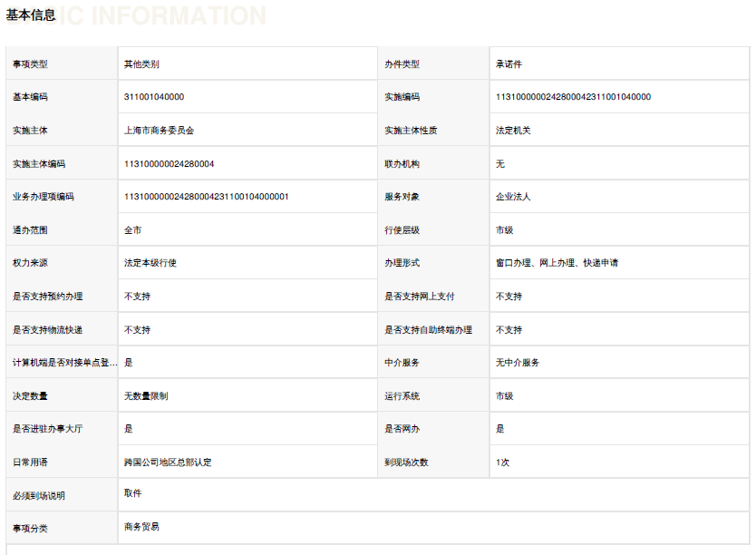Select the '运行系统' label
The width and height of the screenshot is (756, 555).
click(402, 396)
